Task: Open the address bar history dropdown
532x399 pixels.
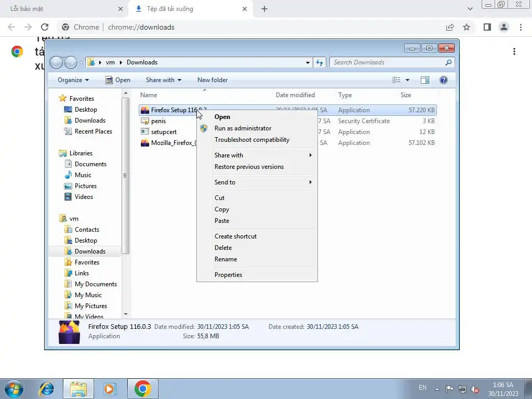Action: pyautogui.click(x=308, y=62)
